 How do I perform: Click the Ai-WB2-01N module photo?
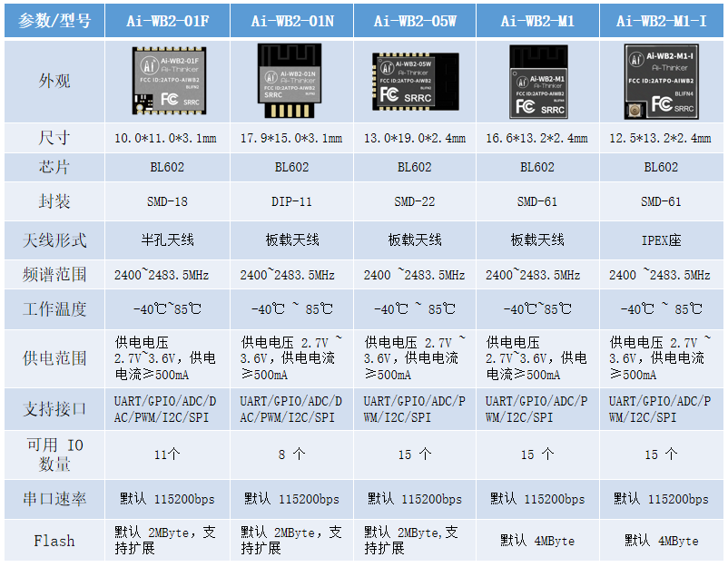coord(290,81)
